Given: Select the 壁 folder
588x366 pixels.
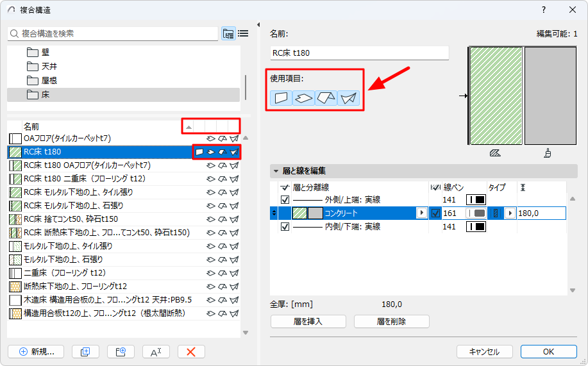Looking at the screenshot, I should (123, 52).
